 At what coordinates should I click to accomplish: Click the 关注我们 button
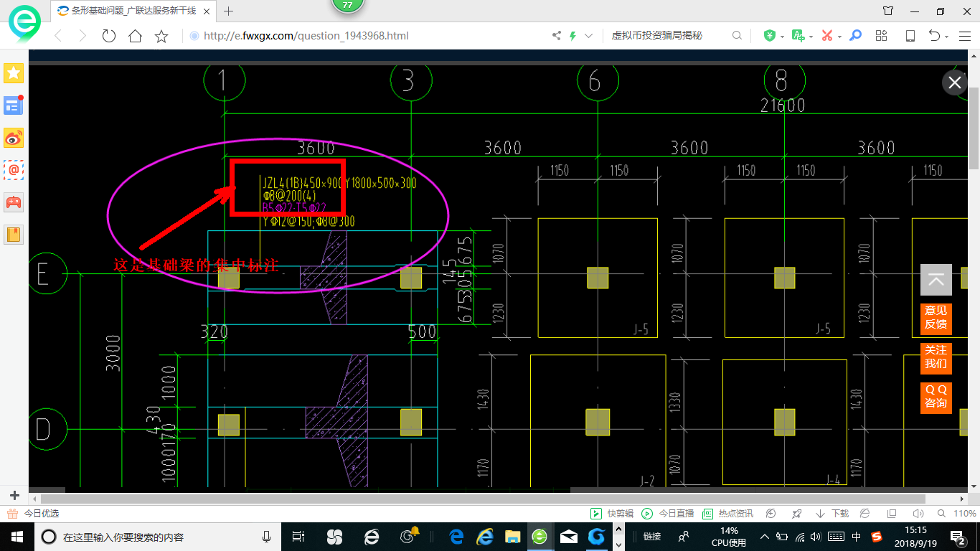tap(936, 357)
